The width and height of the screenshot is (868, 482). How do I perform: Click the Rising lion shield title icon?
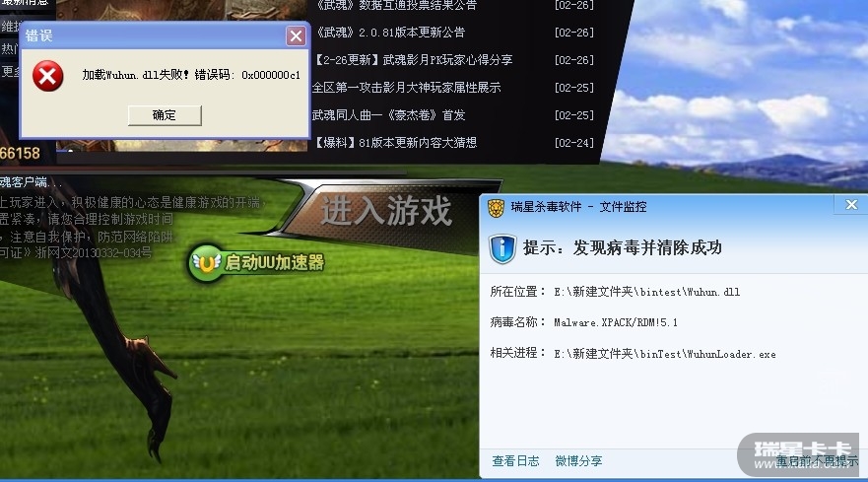click(x=496, y=208)
